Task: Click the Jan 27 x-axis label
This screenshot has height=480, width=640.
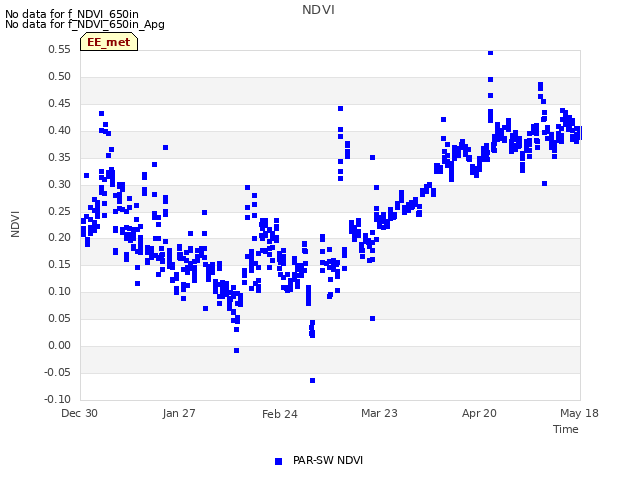Action: (179, 413)
